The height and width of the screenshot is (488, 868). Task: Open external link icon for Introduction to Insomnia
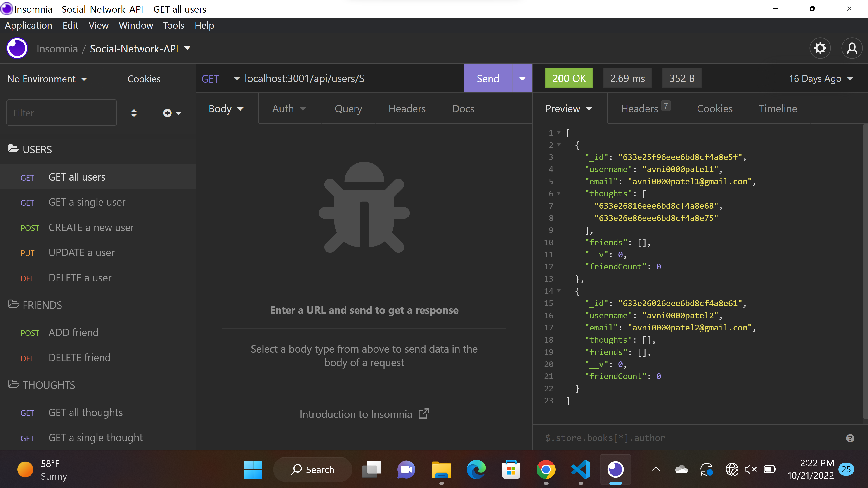click(423, 414)
